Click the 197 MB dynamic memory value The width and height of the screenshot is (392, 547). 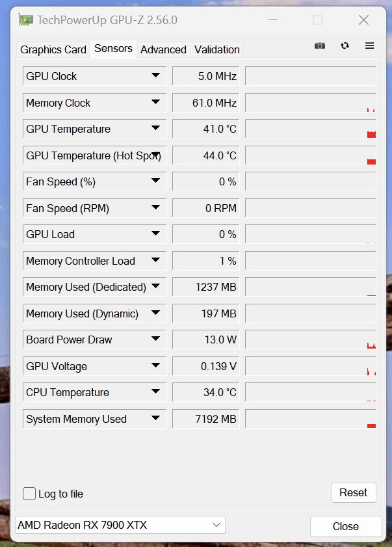point(206,314)
